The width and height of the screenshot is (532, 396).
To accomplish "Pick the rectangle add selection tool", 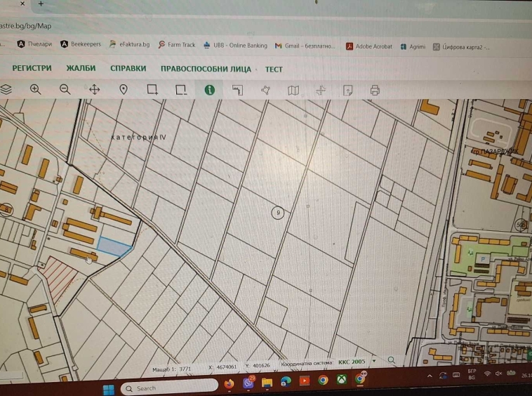I will (152, 90).
